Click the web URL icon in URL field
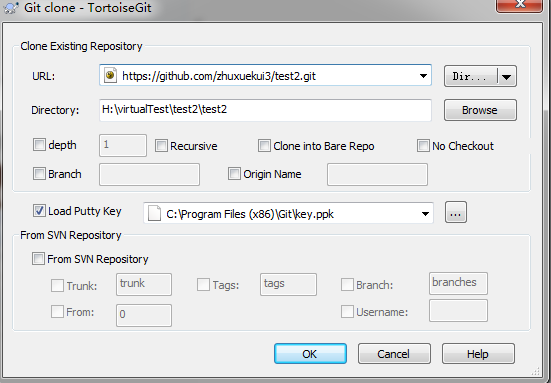The height and width of the screenshot is (383, 551). (x=110, y=75)
